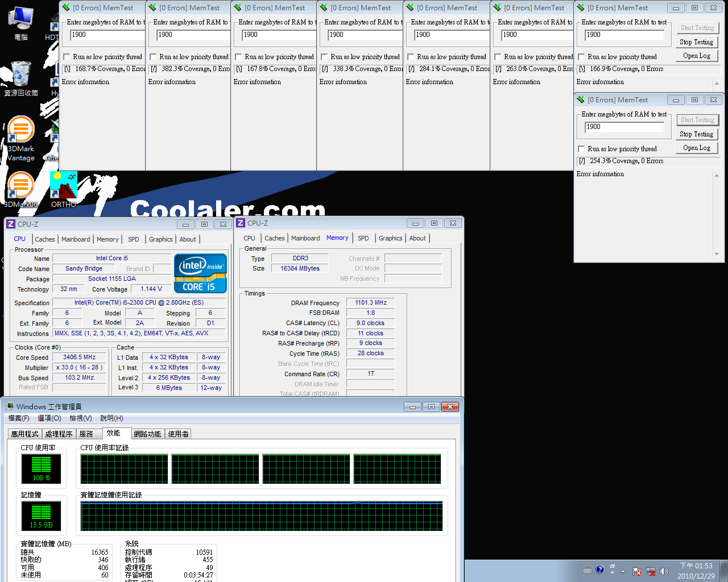This screenshot has height=582, width=728.
Task: Click the Task Manager title bar icon
Action: click(x=10, y=406)
